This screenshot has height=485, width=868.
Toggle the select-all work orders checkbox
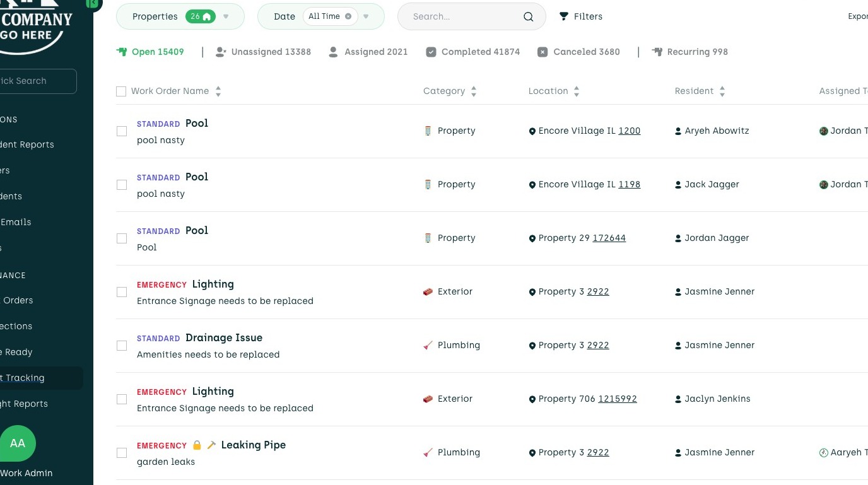(x=121, y=91)
